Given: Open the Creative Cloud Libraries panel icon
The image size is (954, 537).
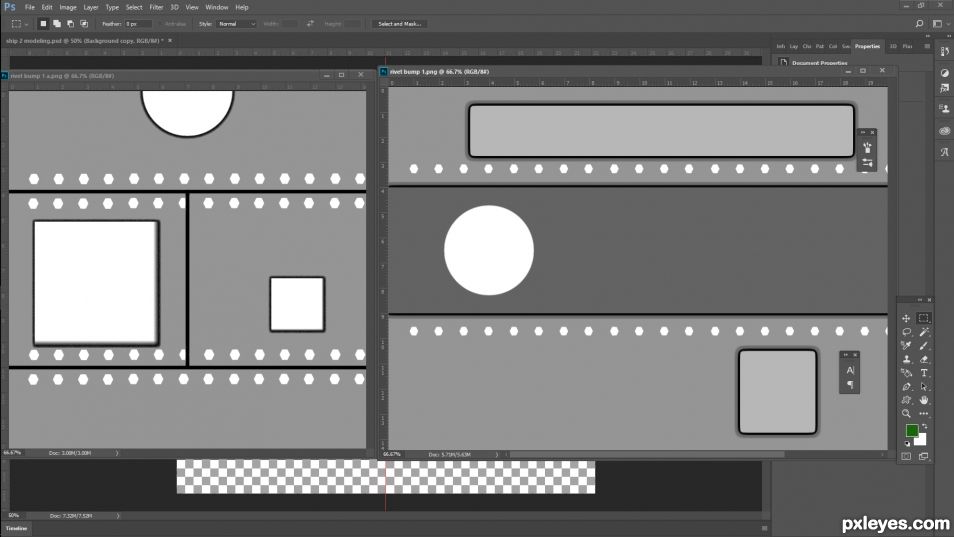Looking at the screenshot, I should pyautogui.click(x=944, y=131).
